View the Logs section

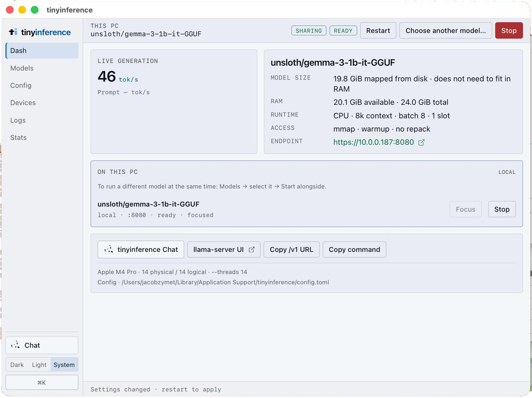click(x=42, y=120)
